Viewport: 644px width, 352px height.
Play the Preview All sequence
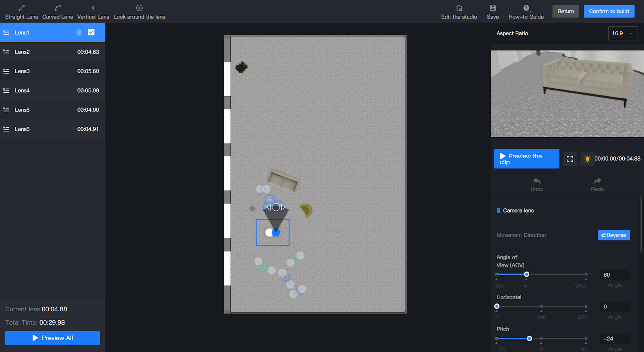click(x=53, y=338)
